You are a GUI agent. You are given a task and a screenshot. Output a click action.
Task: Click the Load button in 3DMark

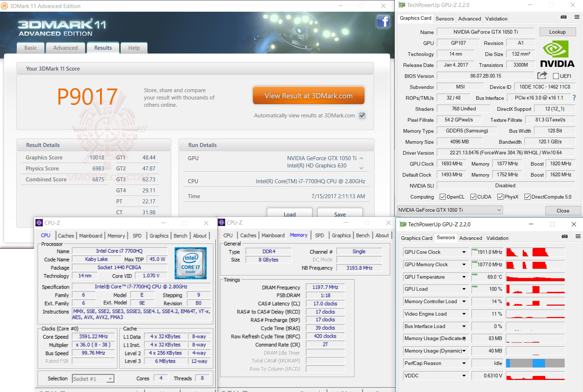point(290,213)
